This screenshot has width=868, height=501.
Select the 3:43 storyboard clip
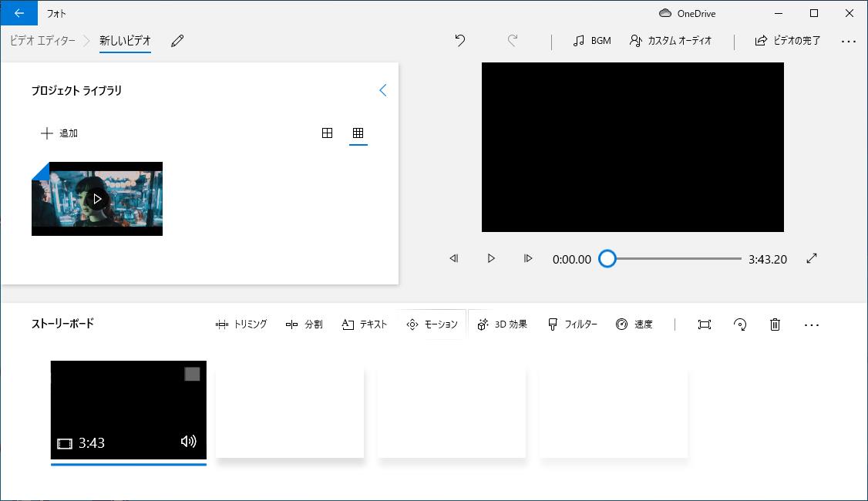[129, 410]
